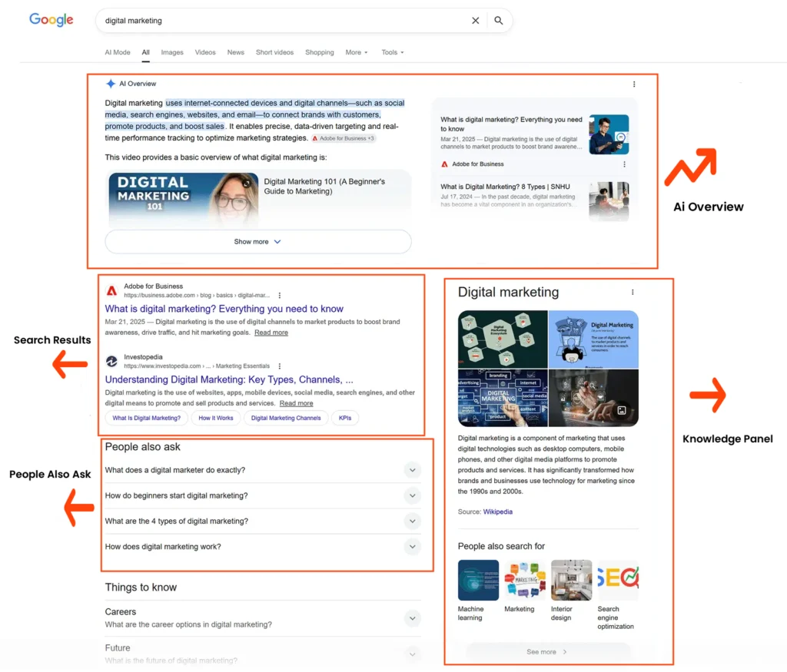
Task: Open the Knowledge Panel three-dot menu
Action: [633, 293]
